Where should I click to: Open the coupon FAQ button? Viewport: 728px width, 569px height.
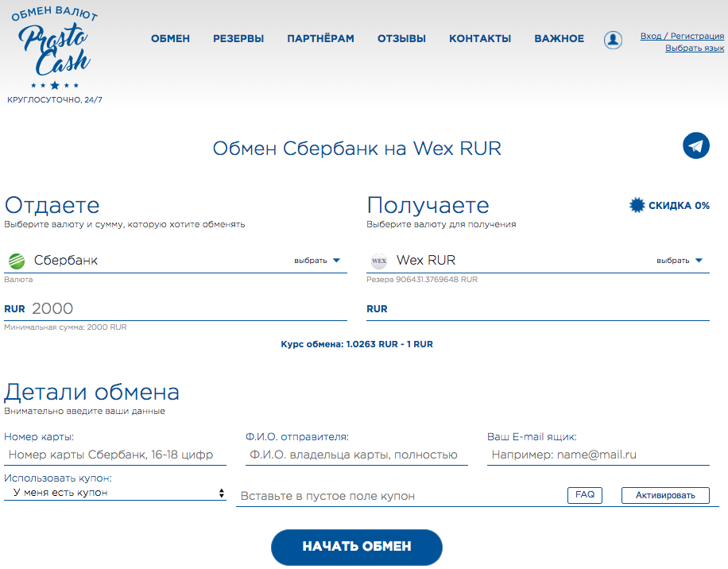[585, 495]
